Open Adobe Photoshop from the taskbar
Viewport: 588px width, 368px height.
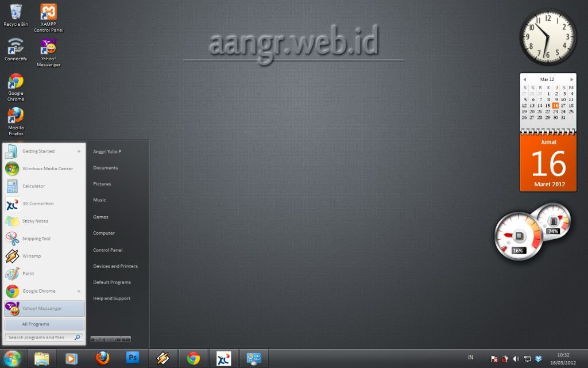tap(133, 358)
